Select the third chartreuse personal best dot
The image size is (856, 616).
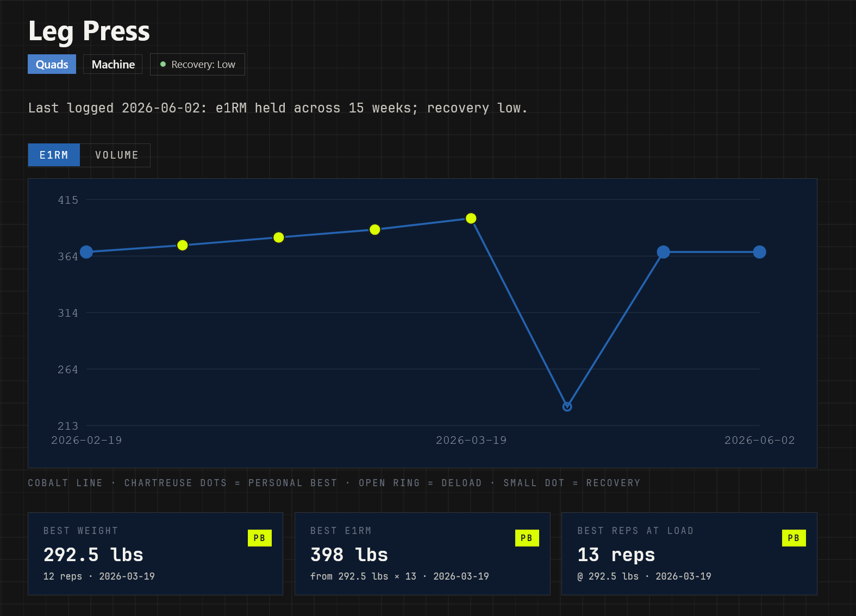click(x=375, y=230)
